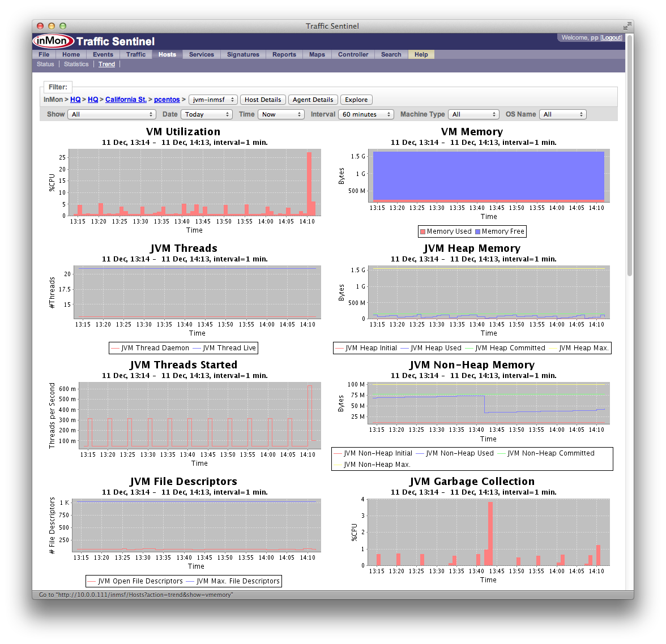Open the File menu
This screenshot has width=666, height=644.
44,54
